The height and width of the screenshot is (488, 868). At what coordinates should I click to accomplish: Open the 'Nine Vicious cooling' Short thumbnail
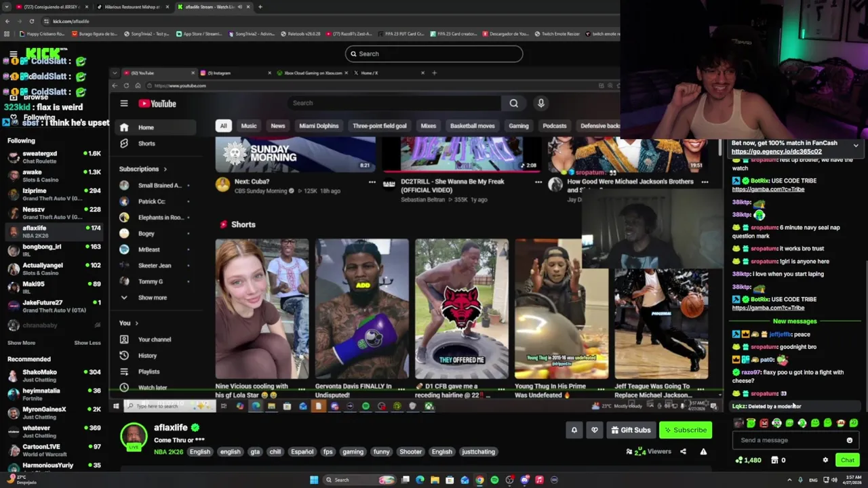262,308
